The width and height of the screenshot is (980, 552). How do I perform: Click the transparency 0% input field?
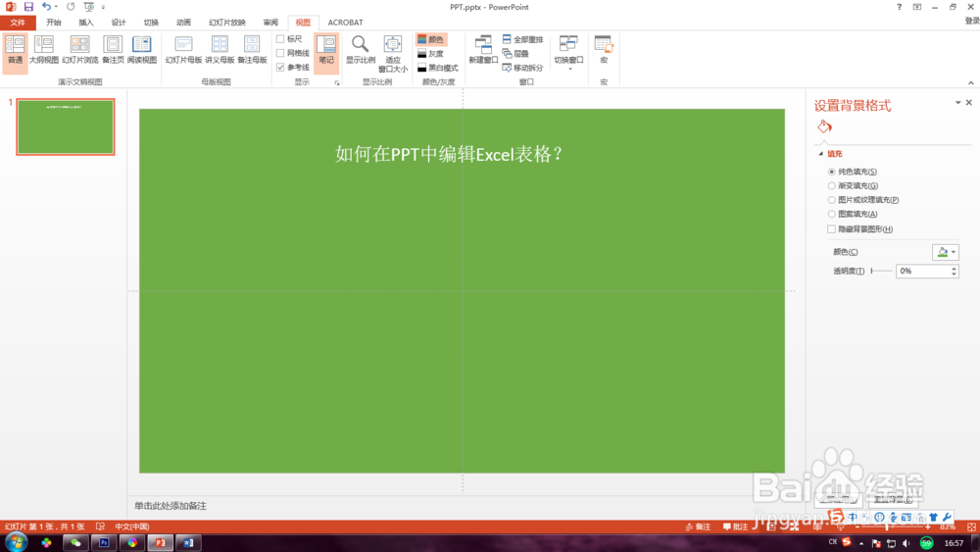922,271
